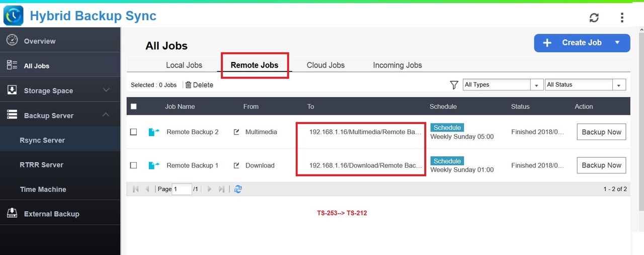Go to previous page in pagination

(x=147, y=189)
